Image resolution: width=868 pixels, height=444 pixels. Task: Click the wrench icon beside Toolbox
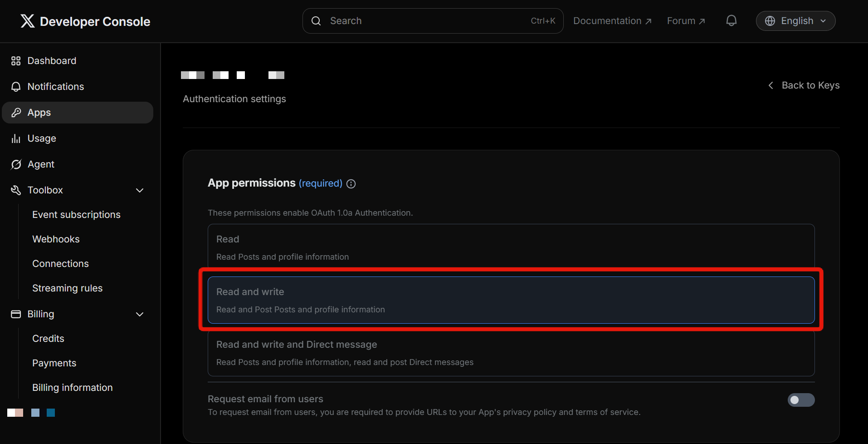pyautogui.click(x=16, y=190)
